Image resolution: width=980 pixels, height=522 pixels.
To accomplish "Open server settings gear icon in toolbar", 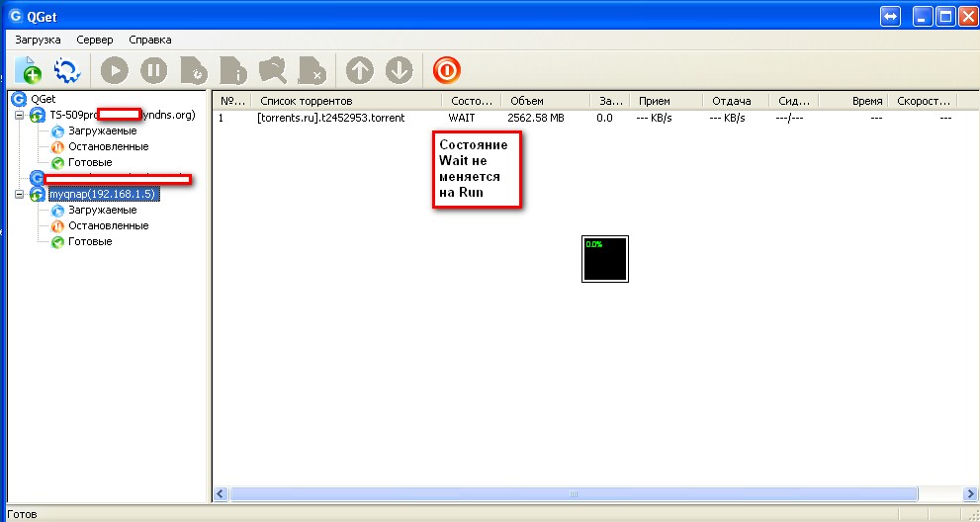I will [66, 70].
